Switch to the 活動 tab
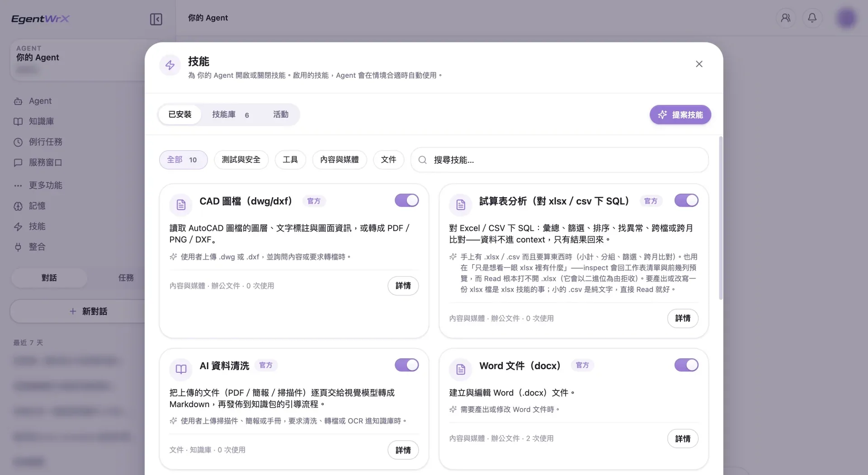This screenshot has width=868, height=475. (281, 114)
